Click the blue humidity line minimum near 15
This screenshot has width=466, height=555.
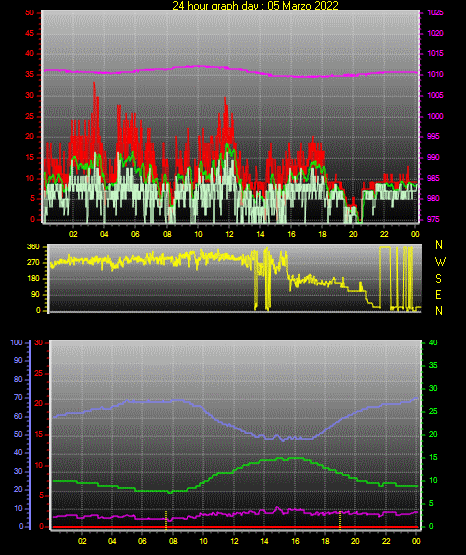click(283, 440)
